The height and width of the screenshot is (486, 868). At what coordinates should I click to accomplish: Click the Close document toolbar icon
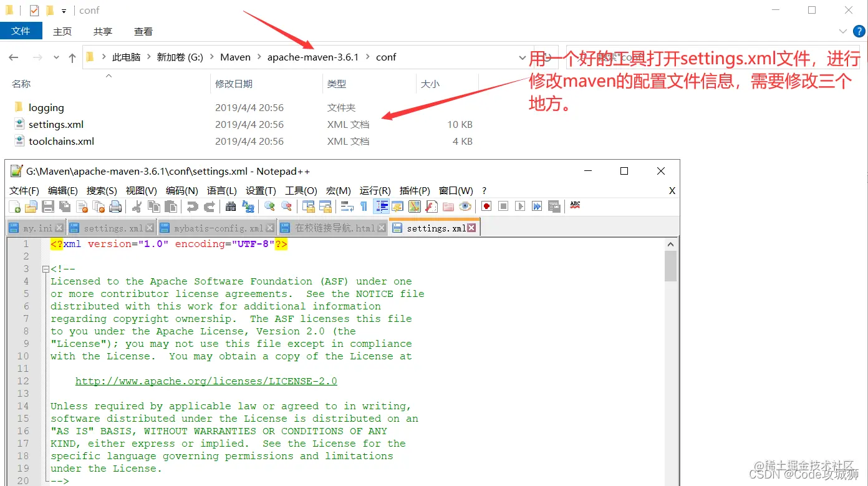pos(82,206)
